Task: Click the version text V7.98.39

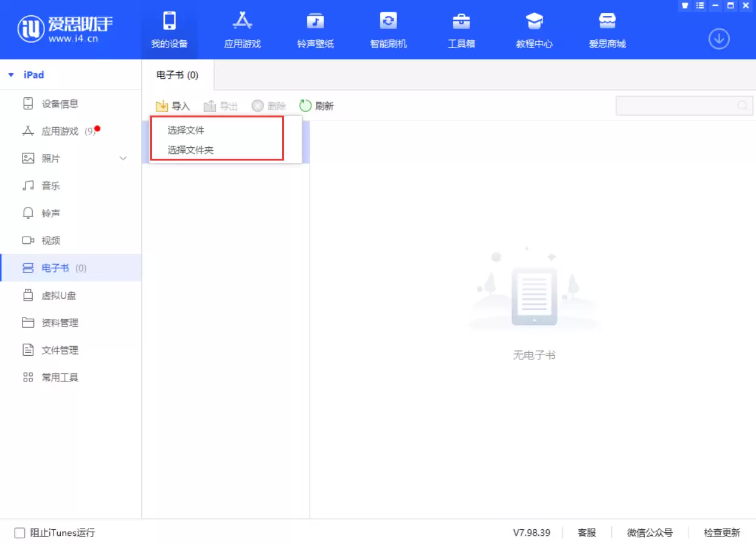Action: 532,533
